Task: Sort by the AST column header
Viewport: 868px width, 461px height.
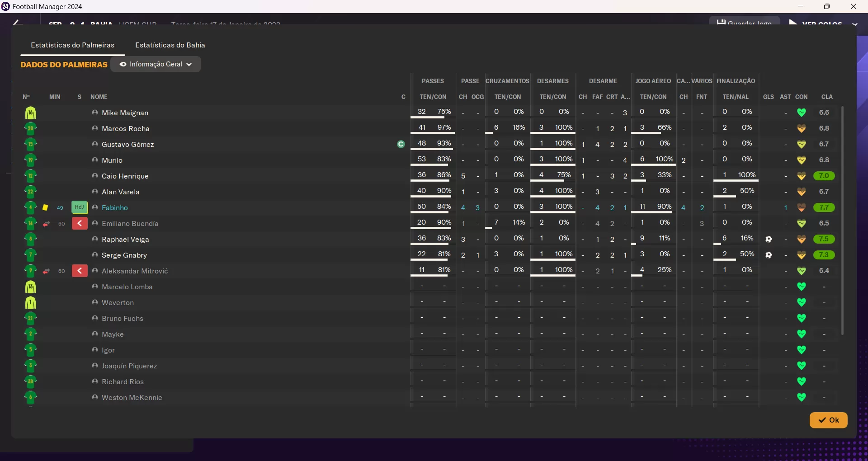Action: point(785,97)
